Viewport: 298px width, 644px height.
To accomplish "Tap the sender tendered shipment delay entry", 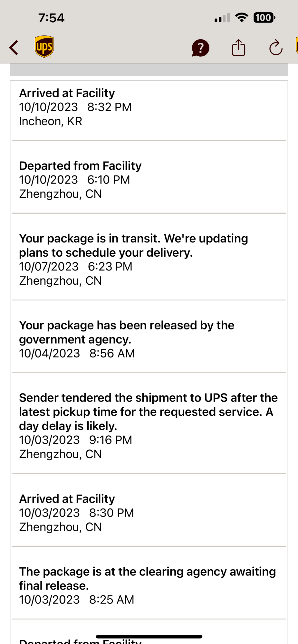I will 149,426.
